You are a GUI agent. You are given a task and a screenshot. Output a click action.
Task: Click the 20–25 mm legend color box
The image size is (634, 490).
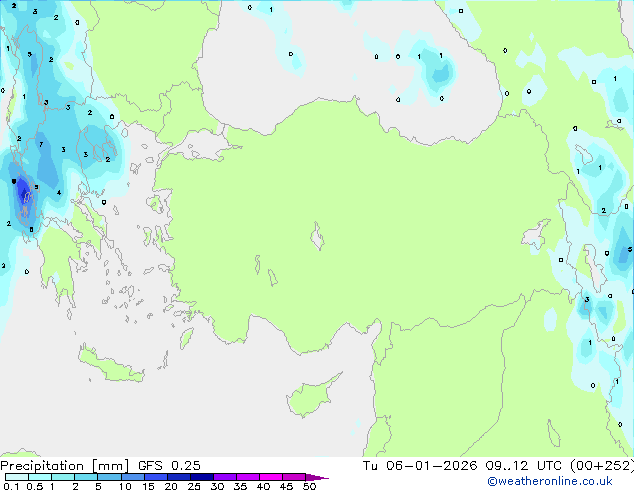[x=179, y=477]
